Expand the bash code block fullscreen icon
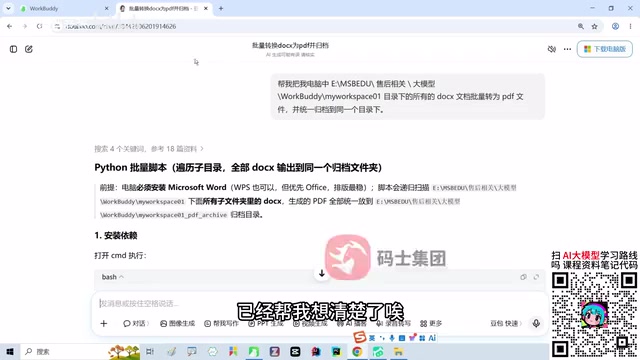This screenshot has width=640, height=360. tap(536, 277)
